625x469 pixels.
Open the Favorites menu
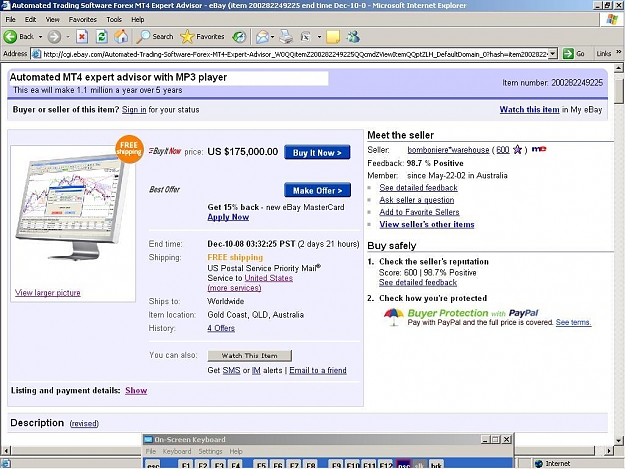pyautogui.click(x=83, y=20)
